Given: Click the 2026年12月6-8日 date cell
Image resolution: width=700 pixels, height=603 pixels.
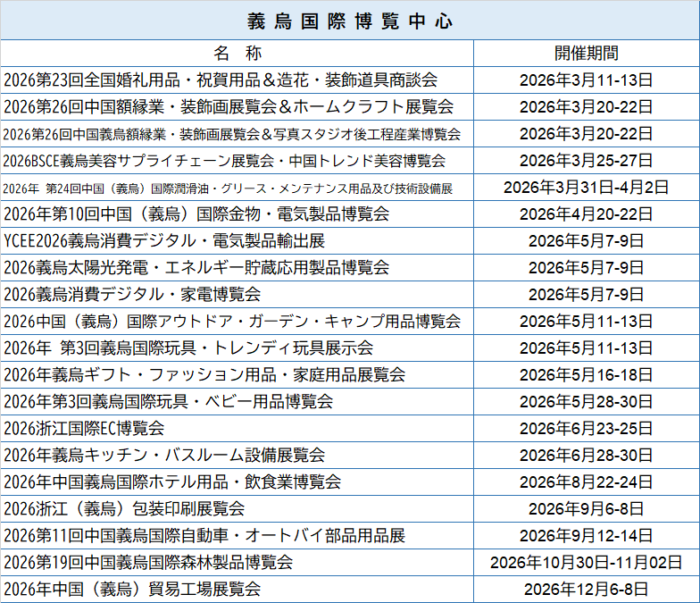Looking at the screenshot, I should pyautogui.click(x=586, y=590).
